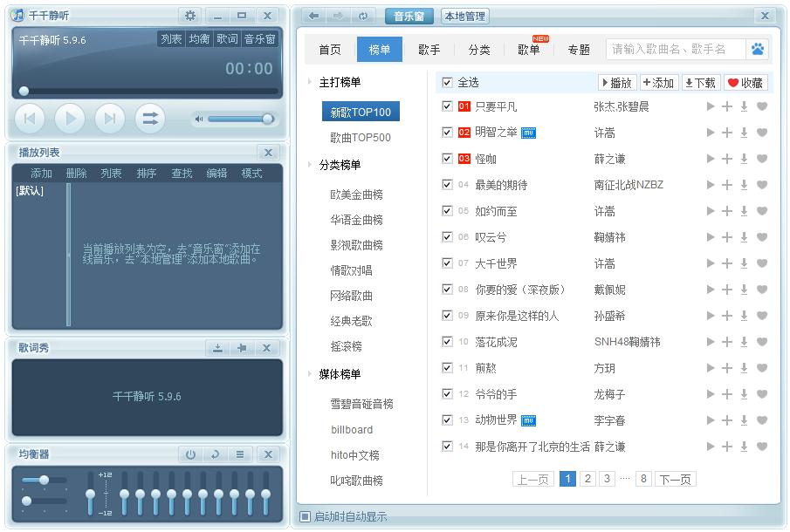Uncheck 那是你离开了北京的生活
The width and height of the screenshot is (790, 532).
(447, 446)
